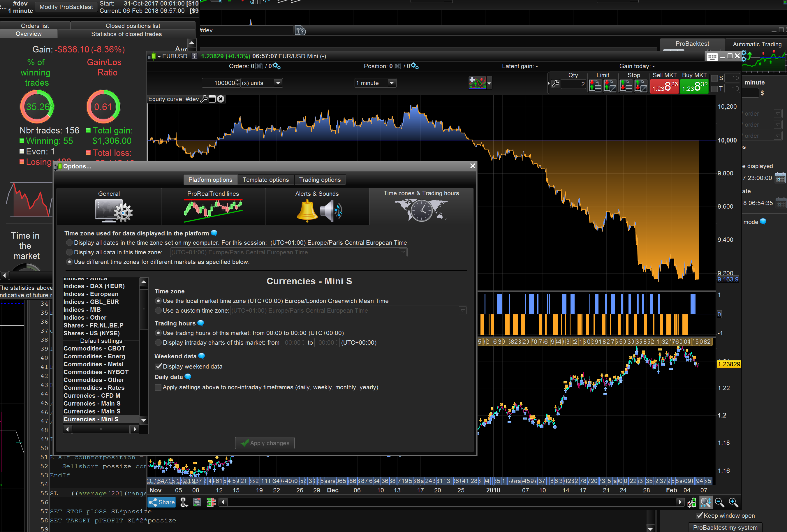Switch to Template options tab
The width and height of the screenshot is (787, 532).
pos(265,179)
